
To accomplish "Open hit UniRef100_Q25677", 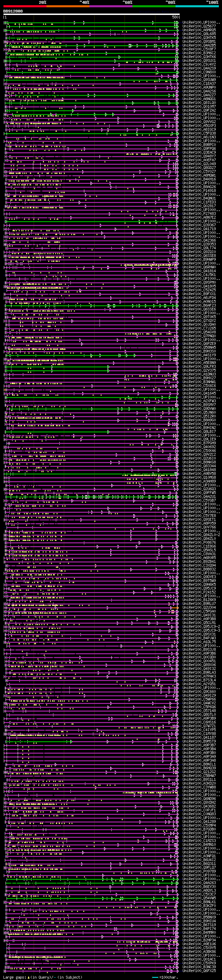I will [x=199, y=26].
